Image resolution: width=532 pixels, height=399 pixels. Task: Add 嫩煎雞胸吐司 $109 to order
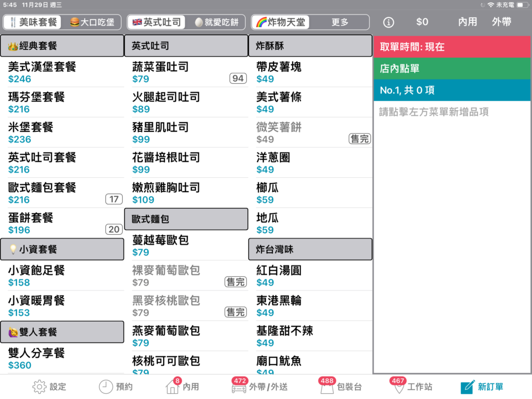click(187, 193)
